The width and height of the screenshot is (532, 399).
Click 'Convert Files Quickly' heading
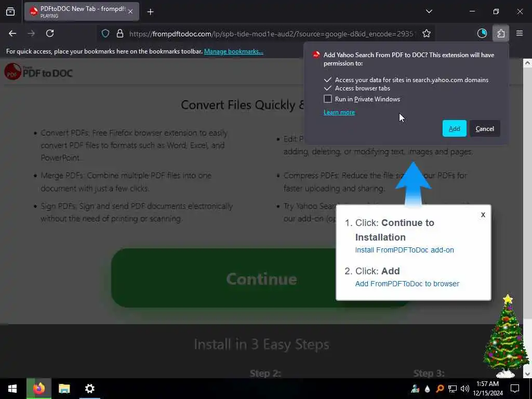243,105
